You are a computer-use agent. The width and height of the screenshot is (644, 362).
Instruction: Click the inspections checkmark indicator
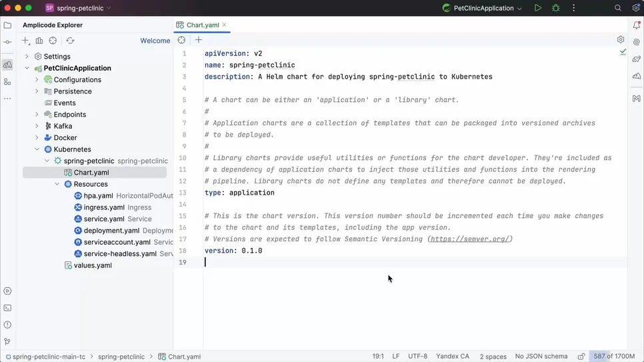pyautogui.click(x=623, y=52)
